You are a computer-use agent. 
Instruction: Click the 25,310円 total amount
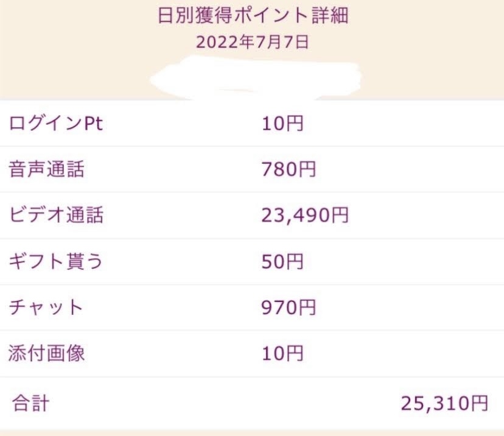pyautogui.click(x=445, y=403)
